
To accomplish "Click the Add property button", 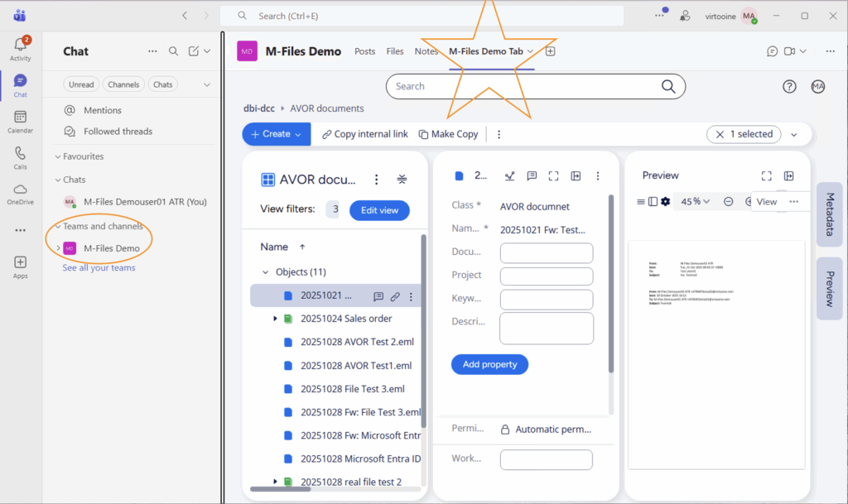I will 489,364.
